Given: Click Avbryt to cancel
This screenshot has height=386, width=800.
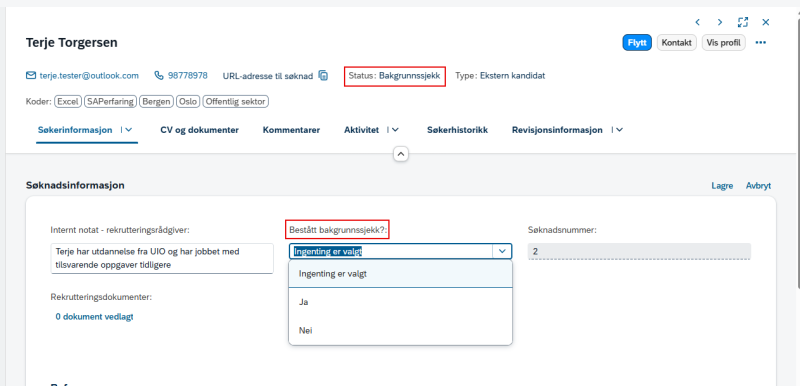Looking at the screenshot, I should tap(758, 186).
